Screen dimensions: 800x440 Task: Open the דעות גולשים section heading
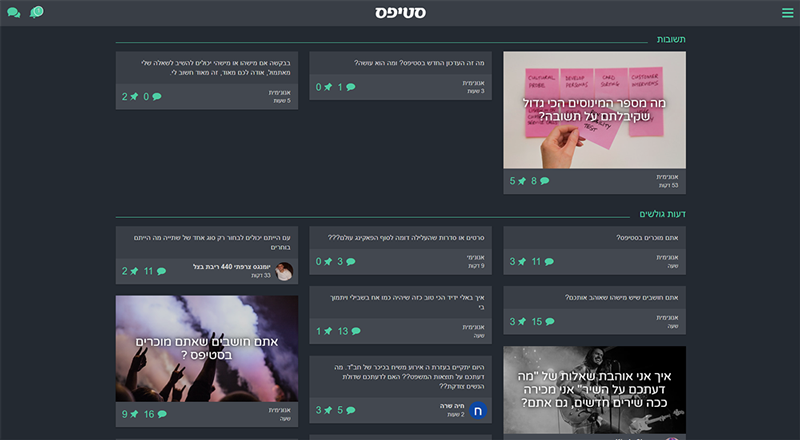click(x=663, y=214)
